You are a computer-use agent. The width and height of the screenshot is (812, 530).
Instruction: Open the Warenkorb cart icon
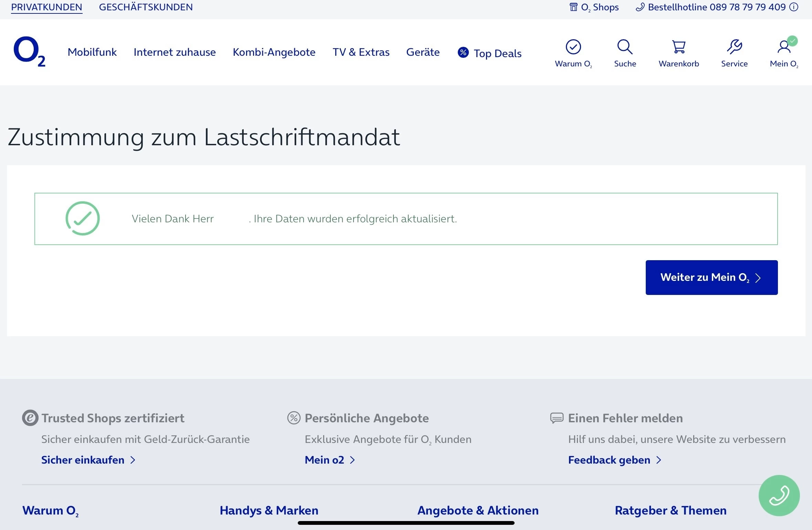click(x=678, y=47)
